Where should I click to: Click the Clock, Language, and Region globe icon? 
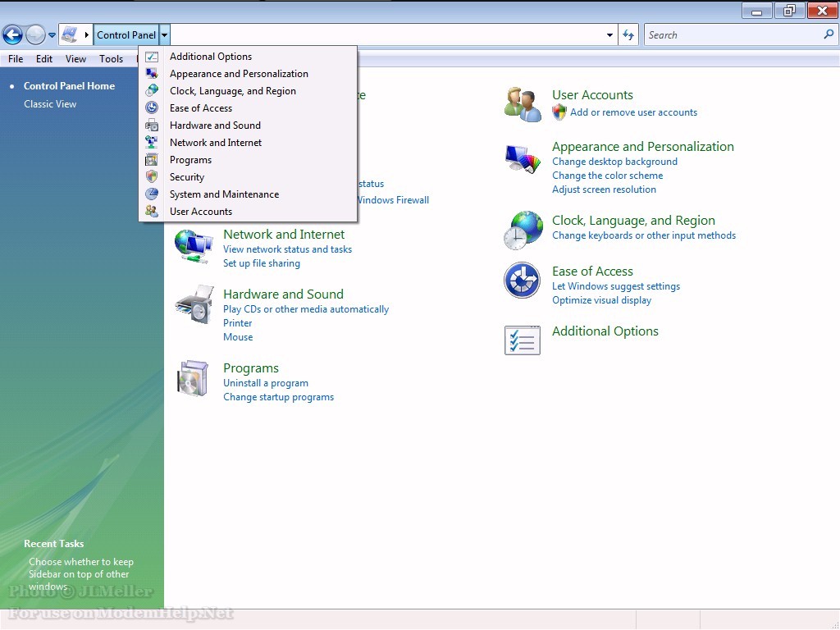click(x=523, y=230)
